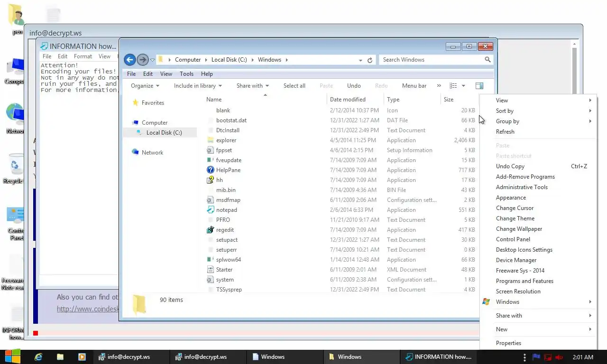607x364 pixels.
Task: Expand the Windows submenu in context menu
Action: 538,302
